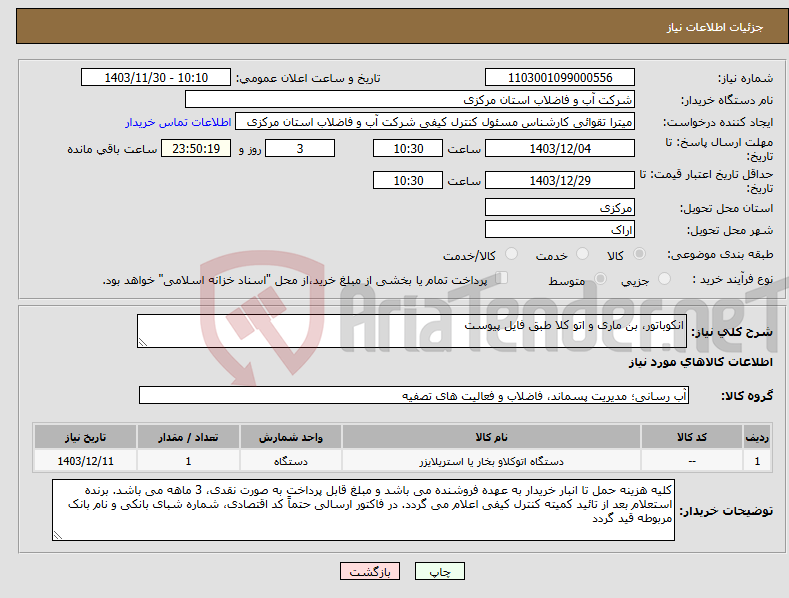Click the واحد شمارش column header
The width and height of the screenshot is (789, 598).
(x=291, y=437)
